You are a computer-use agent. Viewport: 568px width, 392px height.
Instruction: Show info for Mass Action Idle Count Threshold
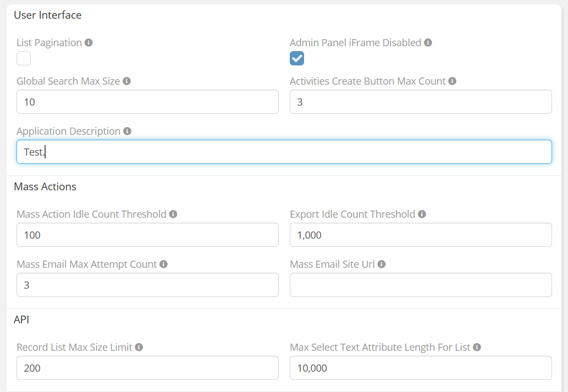pyautogui.click(x=173, y=214)
